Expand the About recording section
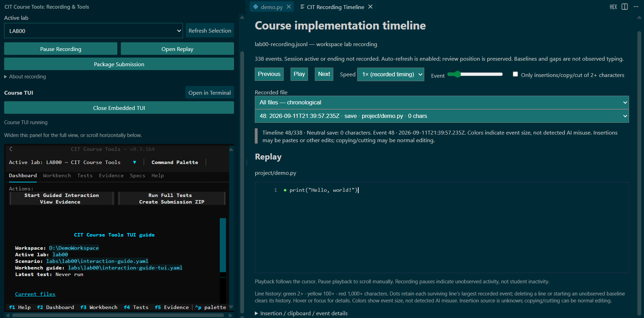Screen dimensions: 644x318 click(x=25, y=77)
